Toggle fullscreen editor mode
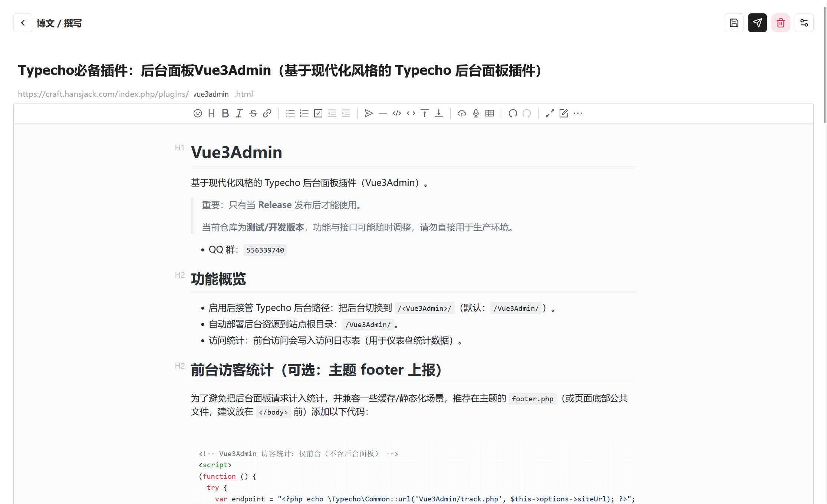This screenshot has height=504, width=827. 550,113
